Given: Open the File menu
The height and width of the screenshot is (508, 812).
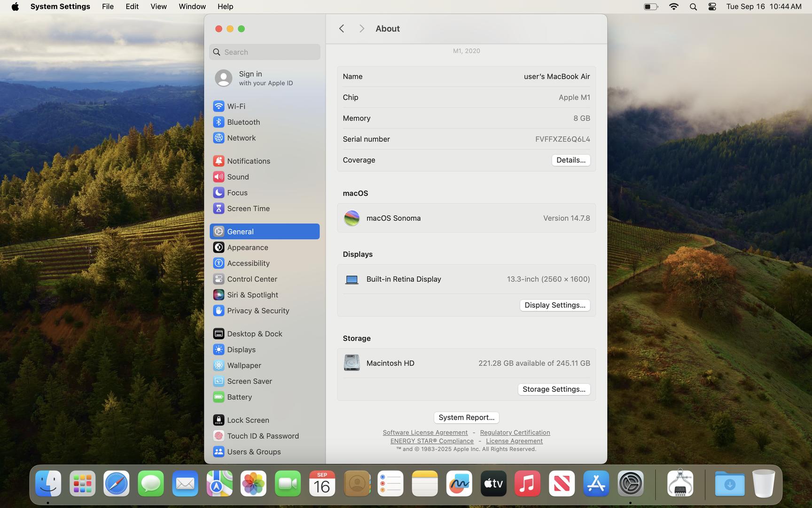Looking at the screenshot, I should pyautogui.click(x=108, y=7).
